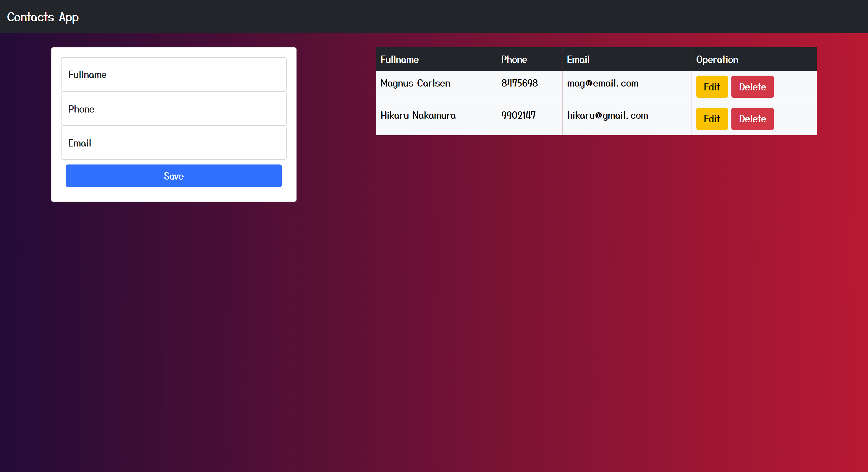Delete the Hikaru Nakamura contact
868x472 pixels.
[752, 118]
